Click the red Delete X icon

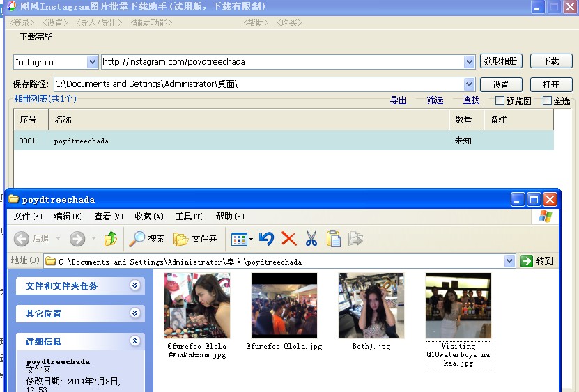point(288,239)
